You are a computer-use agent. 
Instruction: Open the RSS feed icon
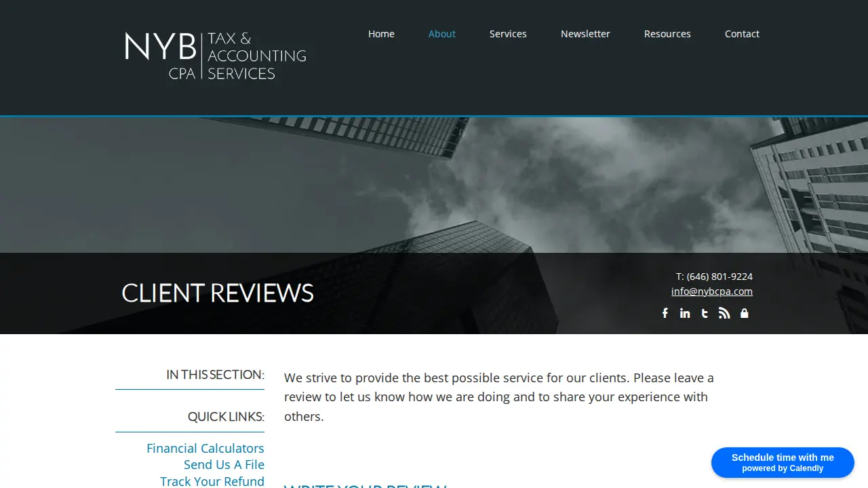pyautogui.click(x=724, y=313)
